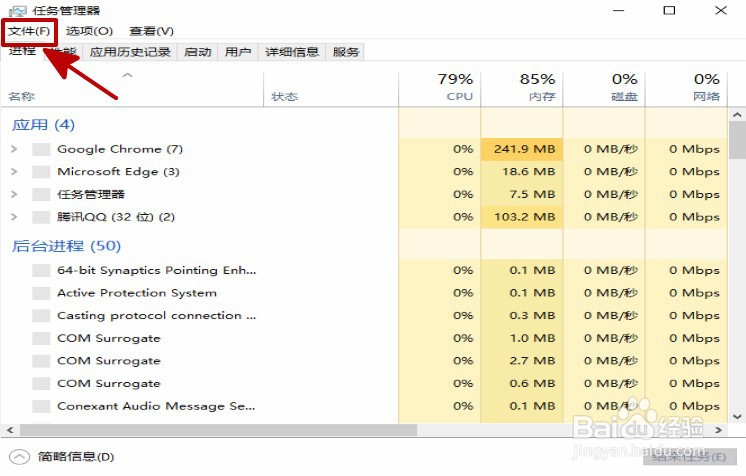Image resolution: width=746 pixels, height=476 pixels.
Task: Sort by the 磁盘 column header
Action: 604,87
